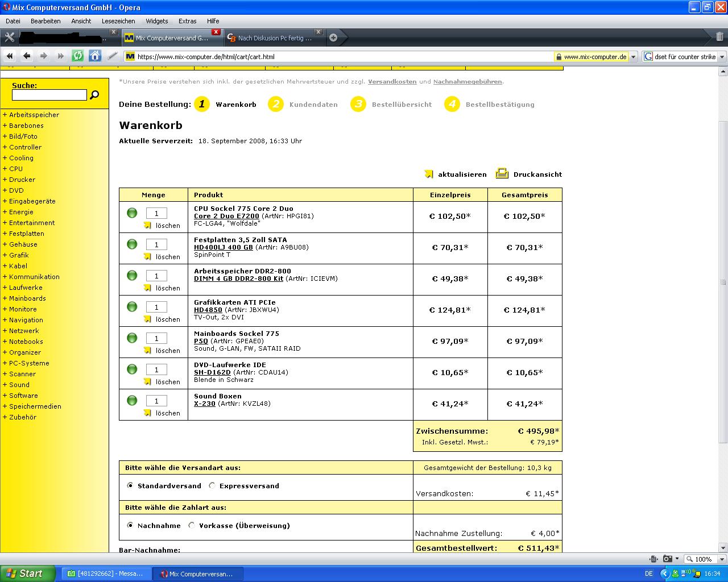Viewport: 728px width, 582px height.
Task: Click the home button in address toolbar
Action: [x=95, y=56]
